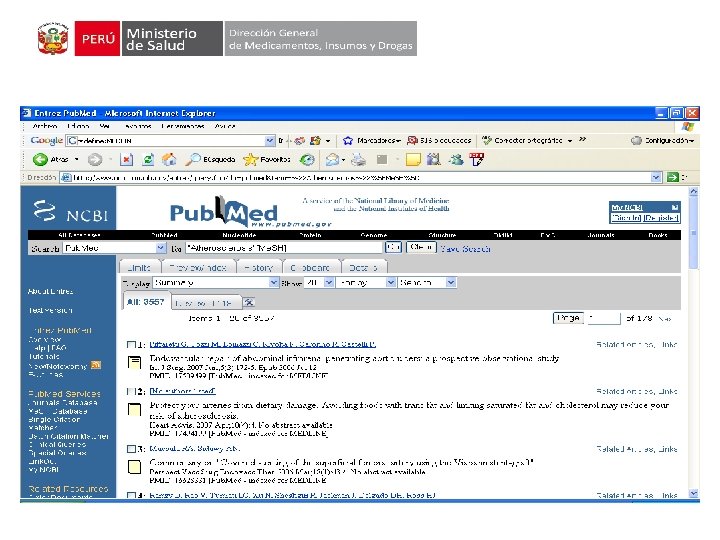Image resolution: width=720 pixels, height=540 pixels.
Task: Click the 'Atherosclerosis'[MeSH] search input field
Action: (284, 248)
